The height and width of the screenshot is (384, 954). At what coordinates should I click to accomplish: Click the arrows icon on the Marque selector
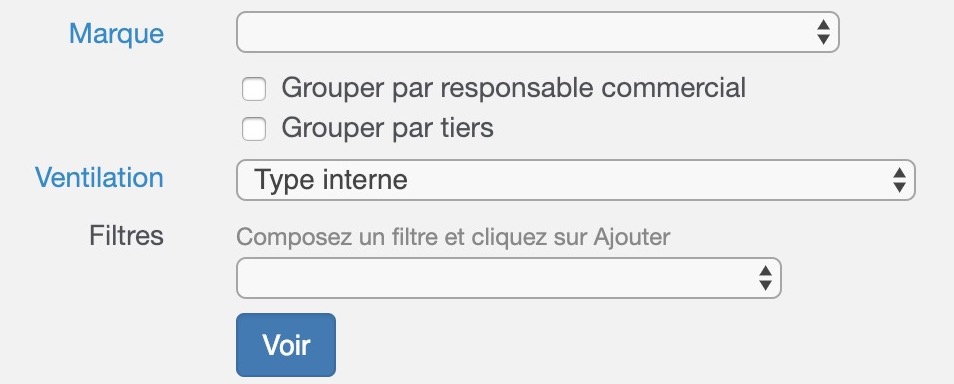[x=823, y=32]
